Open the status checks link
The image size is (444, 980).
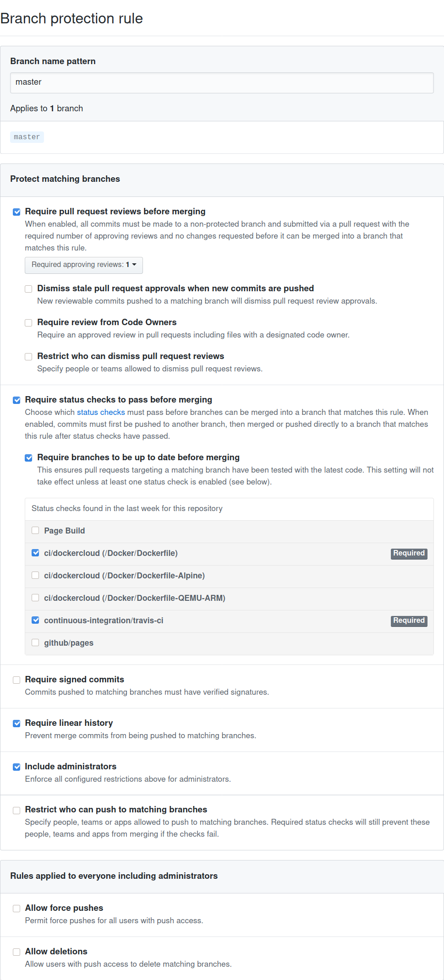pyautogui.click(x=101, y=412)
